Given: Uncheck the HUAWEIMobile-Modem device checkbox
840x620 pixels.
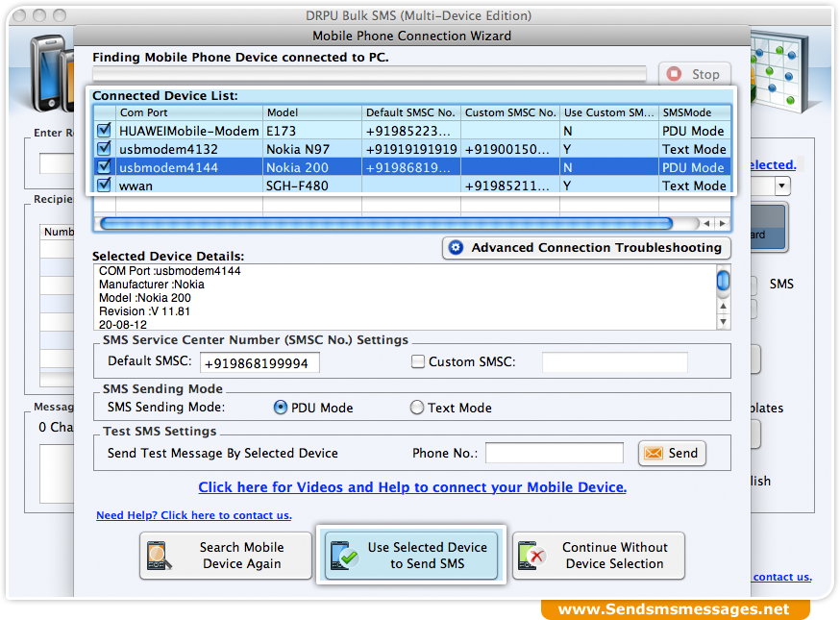Looking at the screenshot, I should [x=104, y=130].
